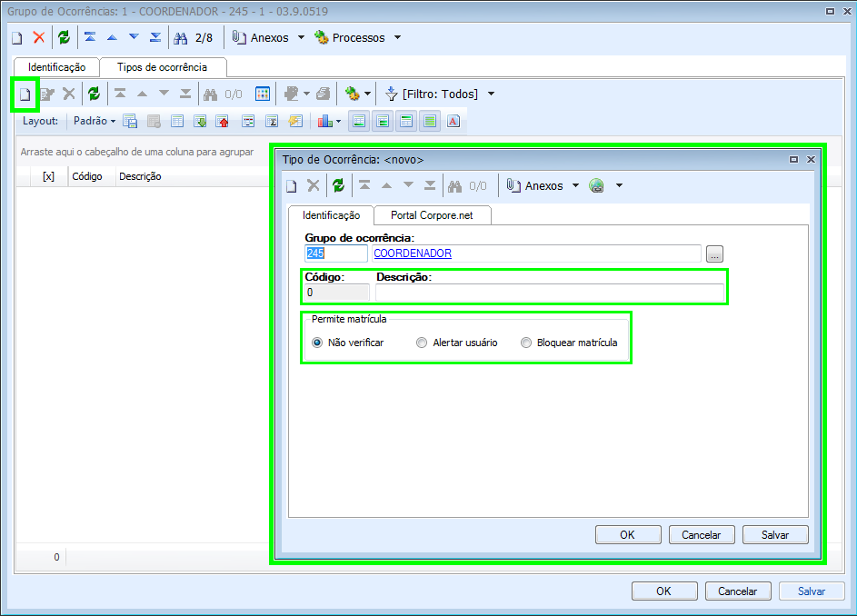Viewport: 857px width, 616px height.
Task: Click Salvar in Grupo de Ocorrências window
Action: click(812, 591)
